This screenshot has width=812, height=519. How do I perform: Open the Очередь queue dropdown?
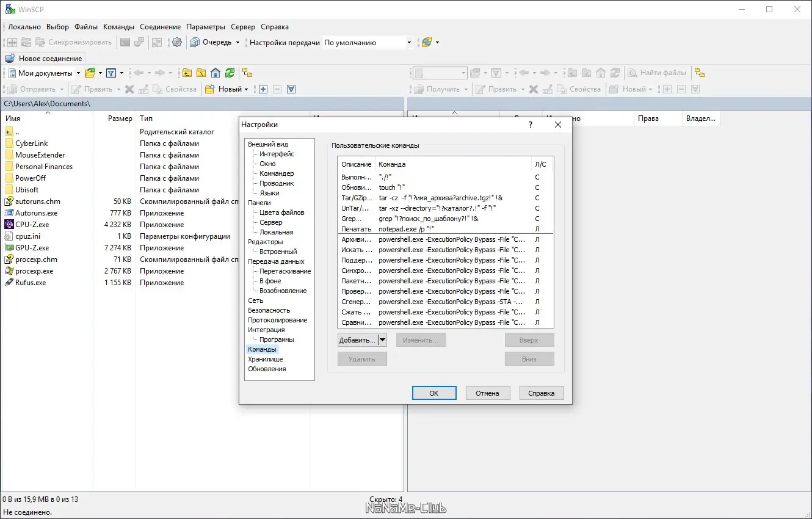coord(237,43)
